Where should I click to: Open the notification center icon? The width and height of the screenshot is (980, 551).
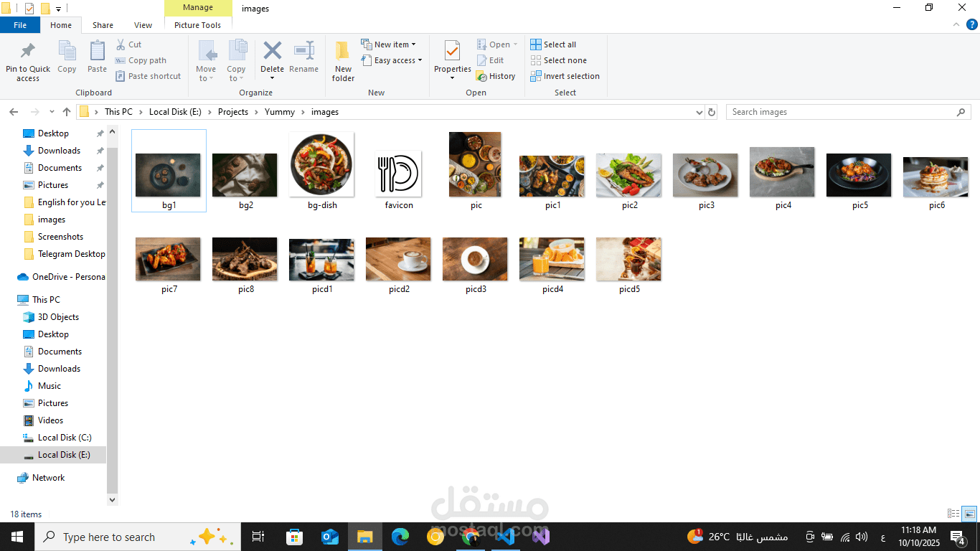click(x=958, y=537)
